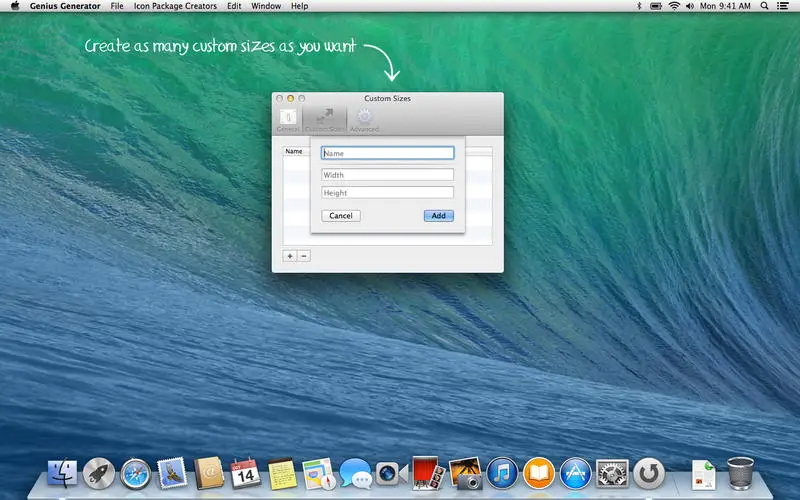Screen dimensions: 800x500
Task: Open the Genius Generator app menu
Action: pos(65,6)
